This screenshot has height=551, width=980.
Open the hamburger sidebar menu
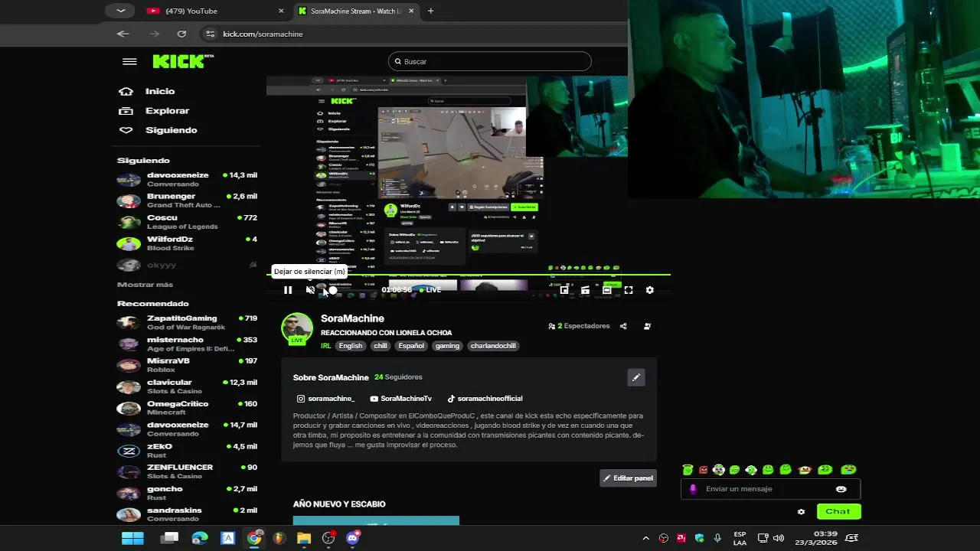129,62
